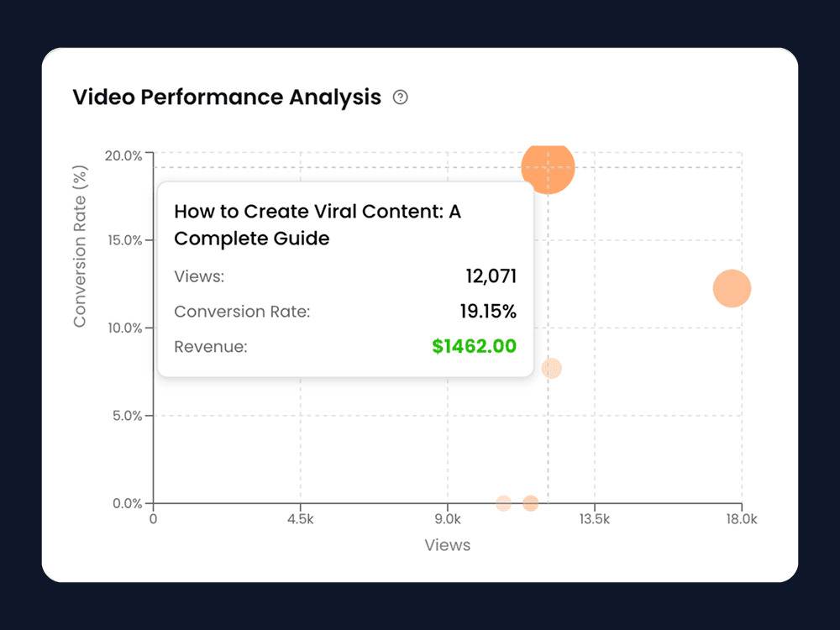Select the 18.0k tick on the Views axis
Viewport: 840px width, 630px height.
click(x=743, y=519)
